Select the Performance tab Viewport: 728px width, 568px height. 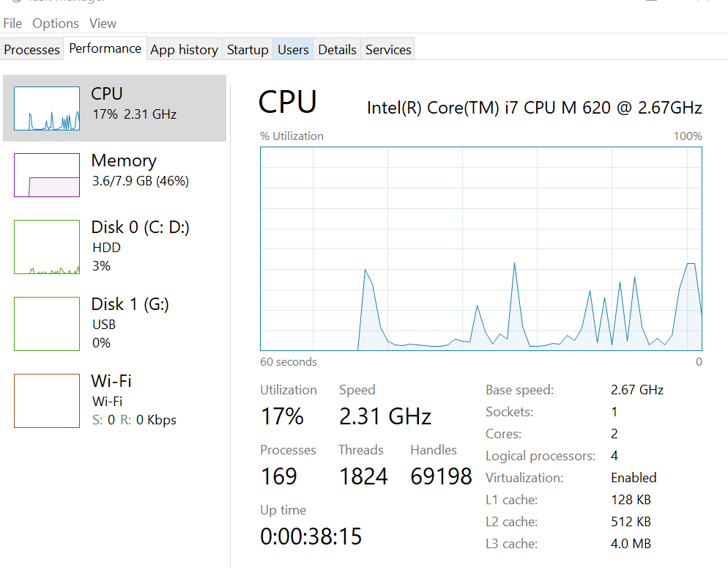pos(105,48)
